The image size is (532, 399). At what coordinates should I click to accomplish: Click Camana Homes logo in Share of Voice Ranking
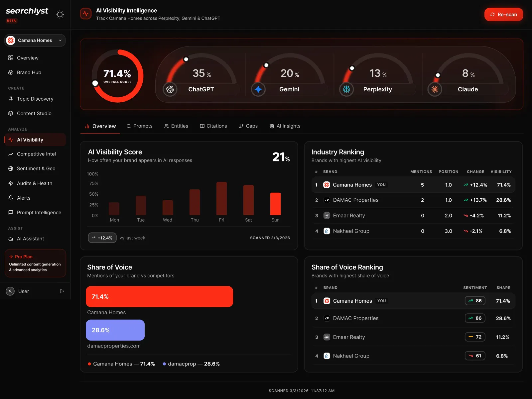tap(327, 301)
